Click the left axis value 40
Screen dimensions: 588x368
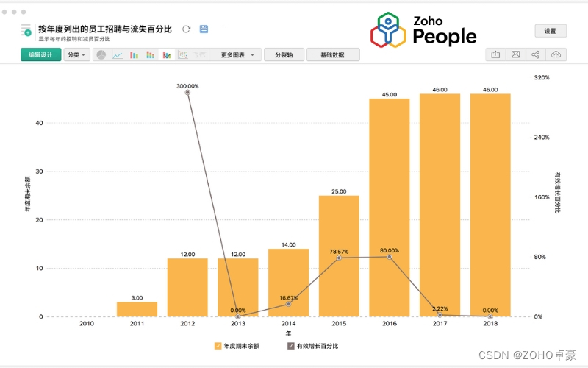tap(40, 123)
